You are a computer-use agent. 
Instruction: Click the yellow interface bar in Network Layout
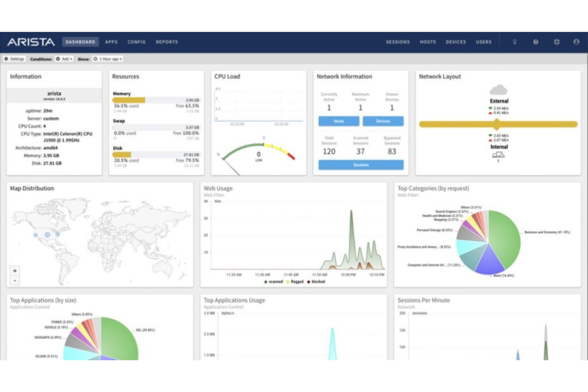[498, 124]
